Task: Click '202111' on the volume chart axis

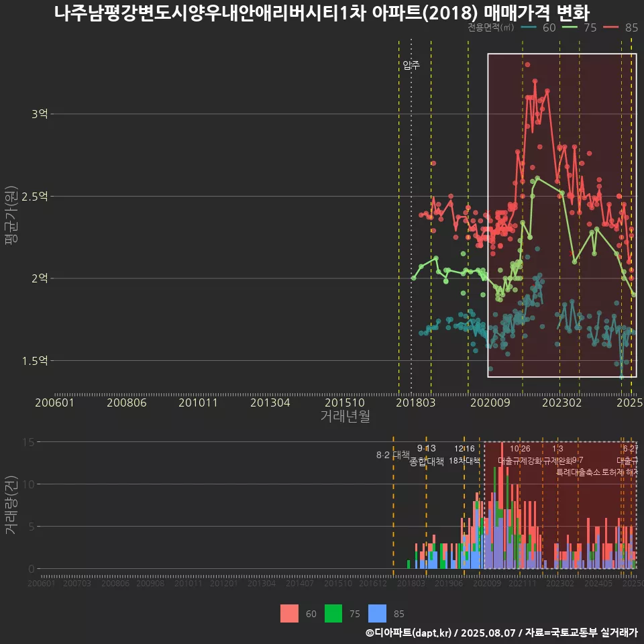Action: click(x=523, y=583)
